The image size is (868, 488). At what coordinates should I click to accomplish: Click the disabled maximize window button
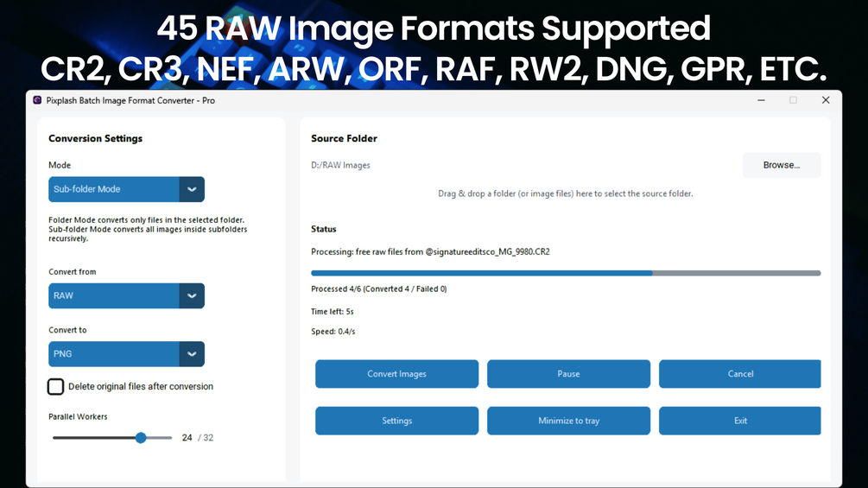coord(793,100)
